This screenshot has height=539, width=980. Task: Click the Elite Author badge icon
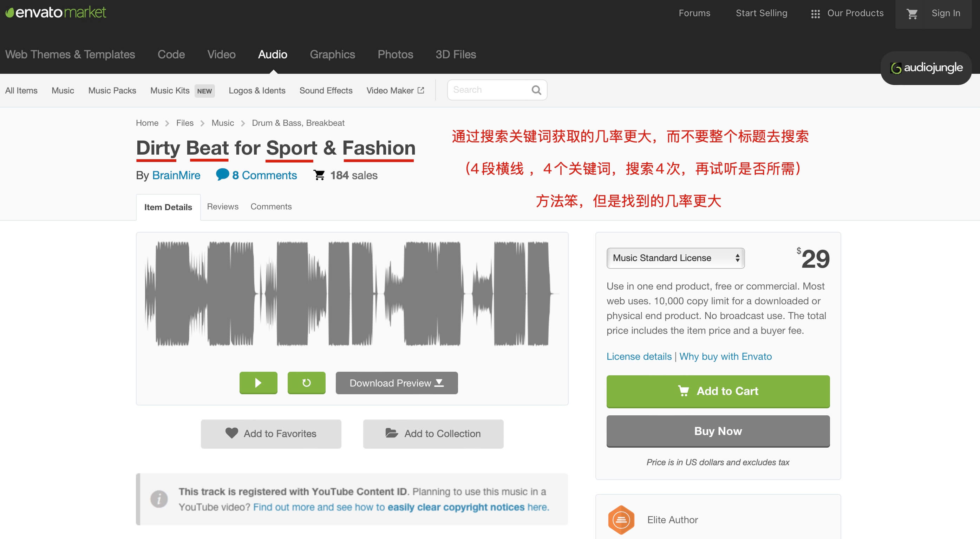pyautogui.click(x=621, y=520)
